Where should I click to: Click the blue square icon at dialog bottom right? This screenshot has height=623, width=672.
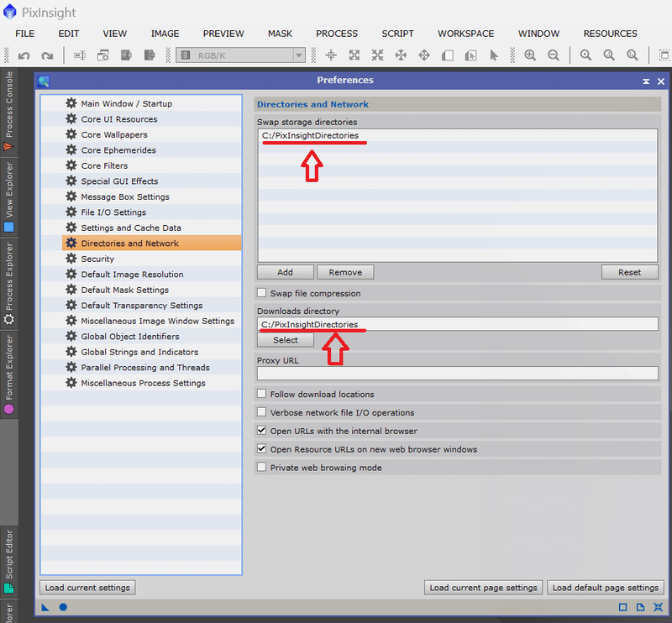tap(622, 607)
